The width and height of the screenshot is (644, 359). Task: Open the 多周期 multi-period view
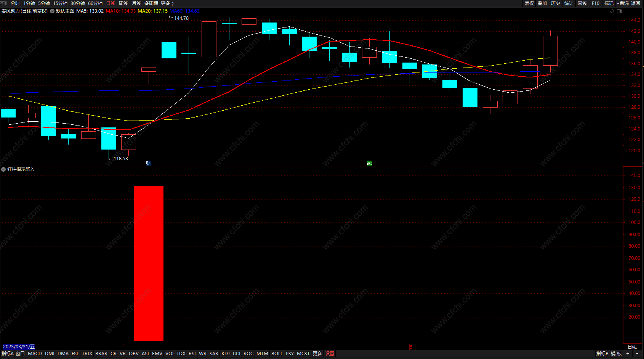pyautogui.click(x=151, y=3)
